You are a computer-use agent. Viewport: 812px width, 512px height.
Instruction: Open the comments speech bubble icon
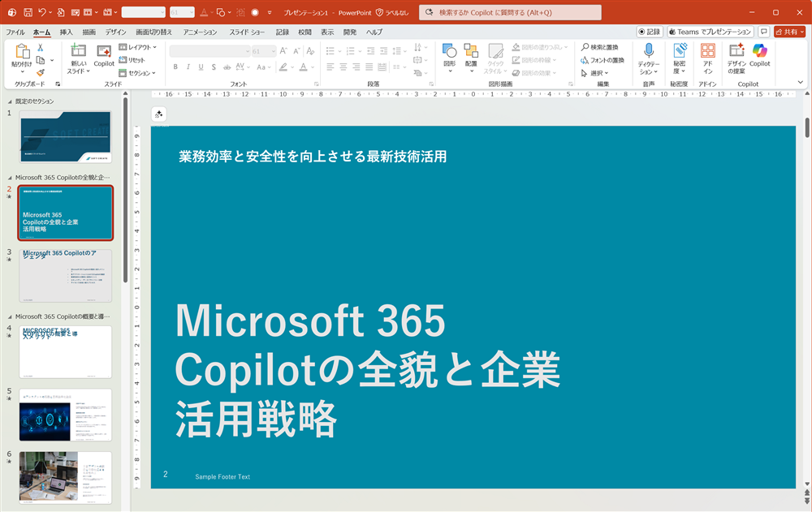763,32
